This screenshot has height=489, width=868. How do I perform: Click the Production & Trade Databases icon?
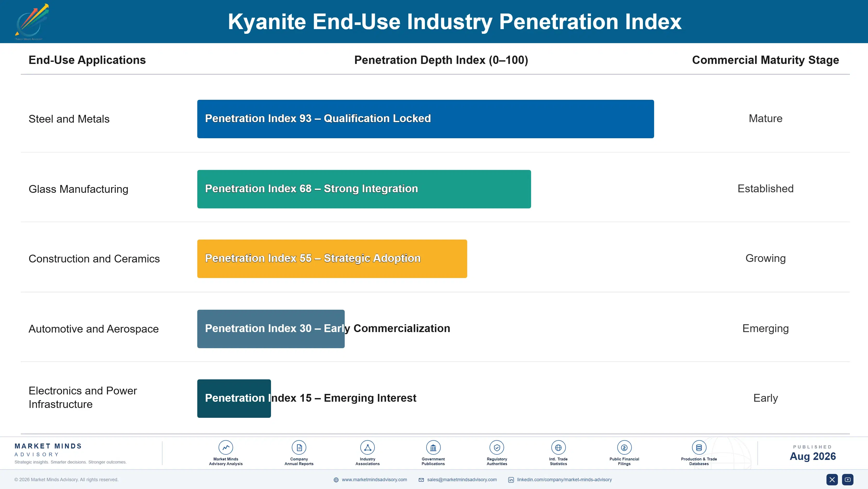coord(699,447)
